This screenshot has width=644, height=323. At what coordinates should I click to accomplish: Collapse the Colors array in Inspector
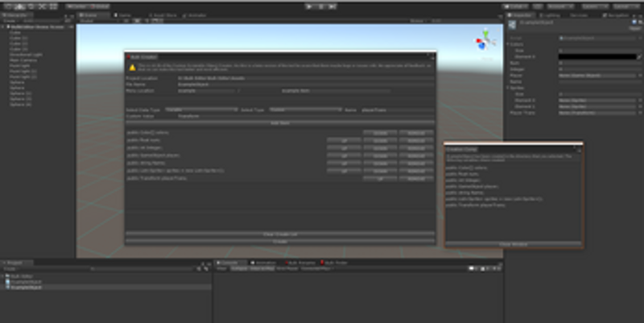pos(508,44)
